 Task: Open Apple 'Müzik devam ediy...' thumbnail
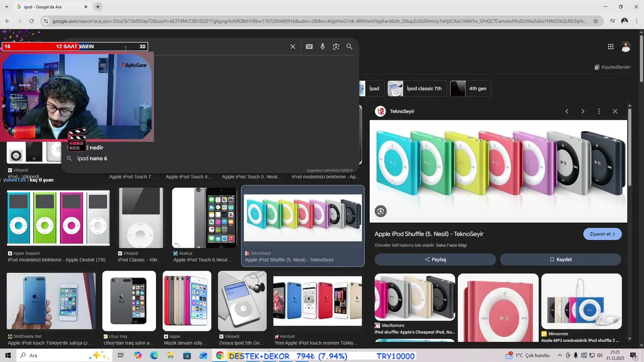pyautogui.click(x=187, y=301)
